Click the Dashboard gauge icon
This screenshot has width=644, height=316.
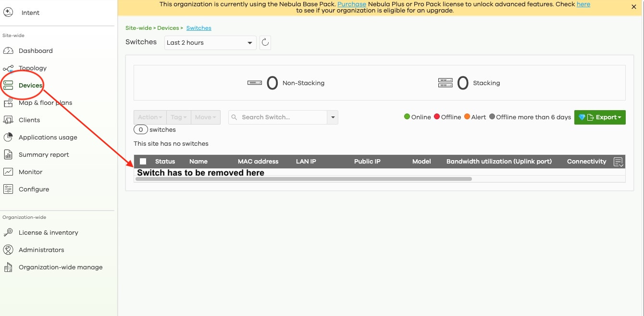point(8,51)
